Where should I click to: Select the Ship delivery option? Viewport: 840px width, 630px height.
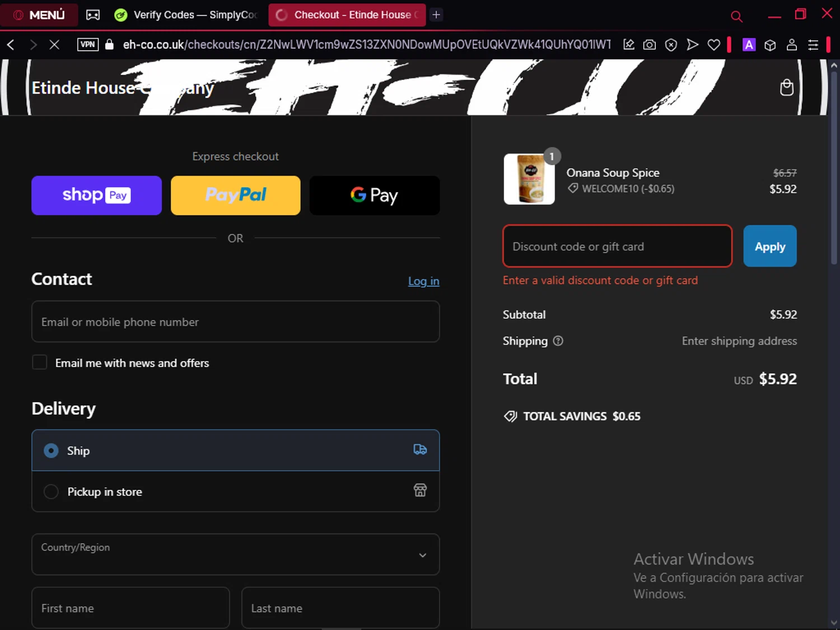pyautogui.click(x=236, y=450)
